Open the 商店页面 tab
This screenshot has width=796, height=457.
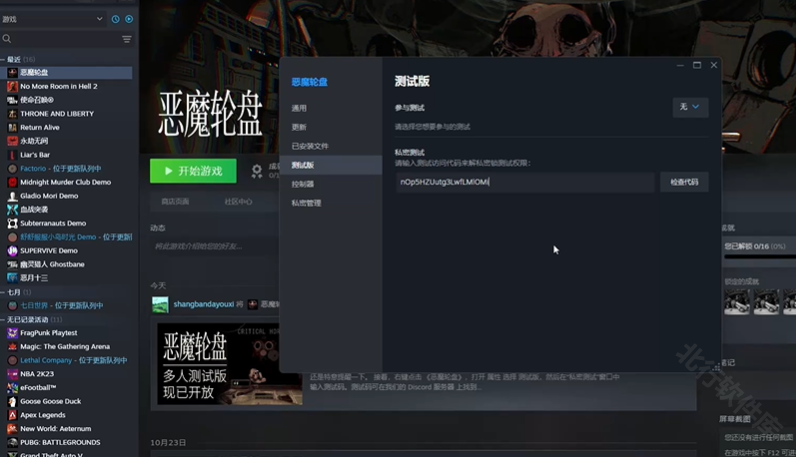pyautogui.click(x=175, y=202)
